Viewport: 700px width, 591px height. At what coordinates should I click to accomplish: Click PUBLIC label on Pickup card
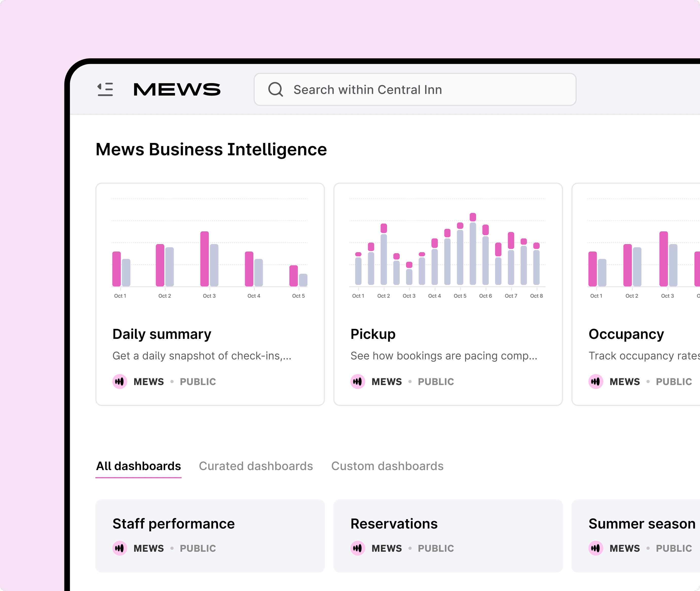pos(436,382)
